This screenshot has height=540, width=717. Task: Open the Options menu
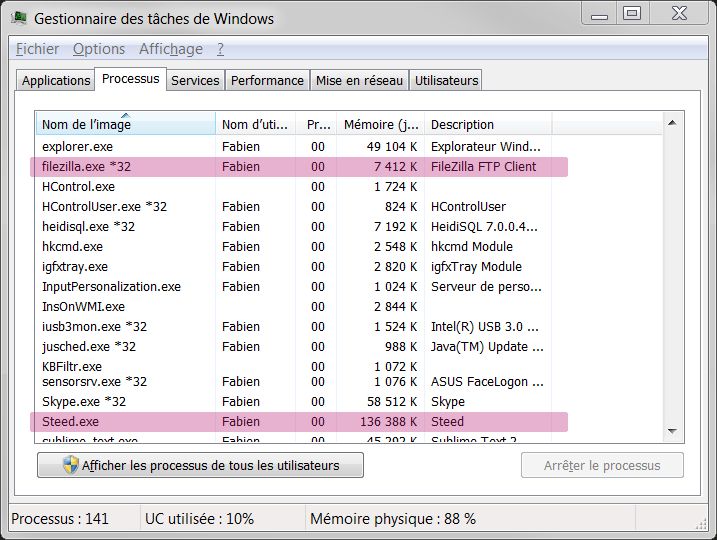pyautogui.click(x=99, y=49)
